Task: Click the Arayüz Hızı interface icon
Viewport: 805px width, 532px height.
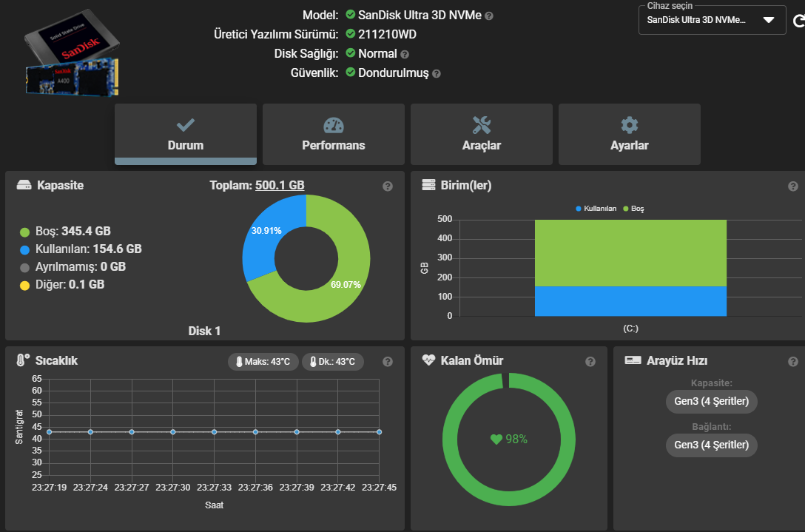Action: (633, 360)
